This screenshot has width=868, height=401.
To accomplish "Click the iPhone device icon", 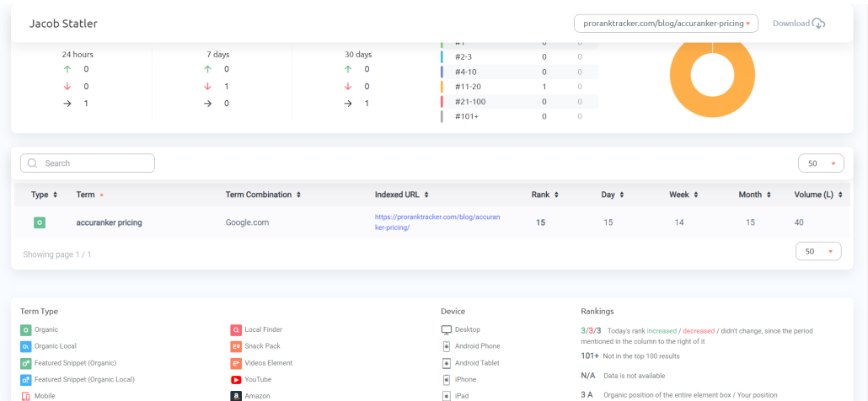I will 446,380.
